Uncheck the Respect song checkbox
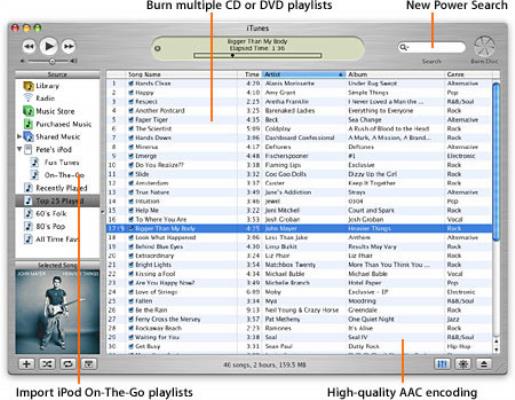 click(131, 101)
